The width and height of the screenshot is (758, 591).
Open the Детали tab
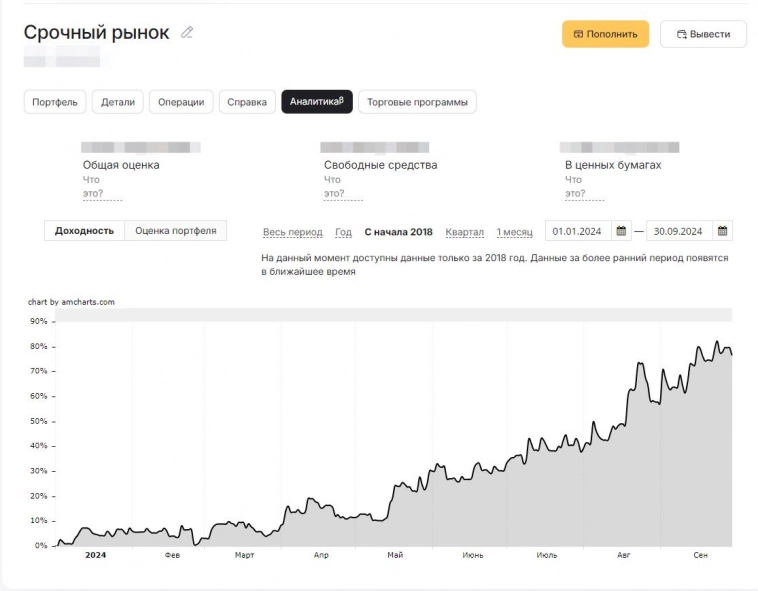[x=117, y=102]
